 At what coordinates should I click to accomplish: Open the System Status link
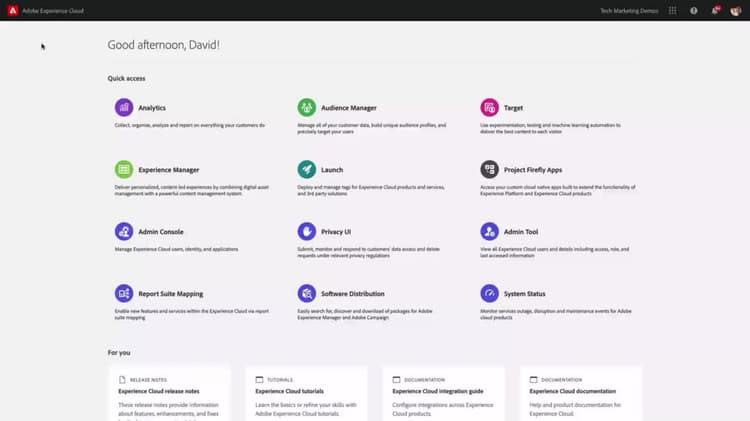click(x=524, y=294)
